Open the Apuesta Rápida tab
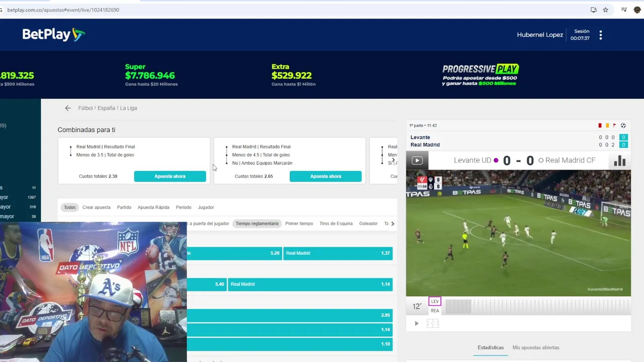This screenshot has height=362, width=644. [x=153, y=207]
